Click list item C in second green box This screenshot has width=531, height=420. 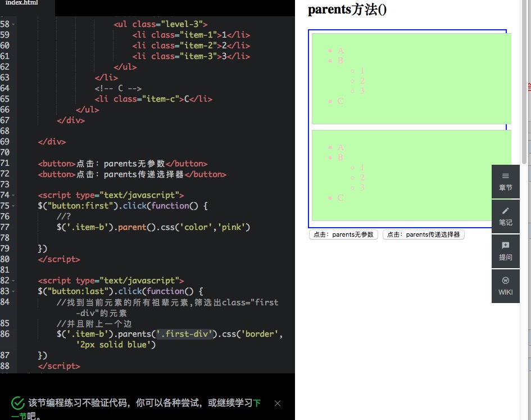[x=341, y=197]
